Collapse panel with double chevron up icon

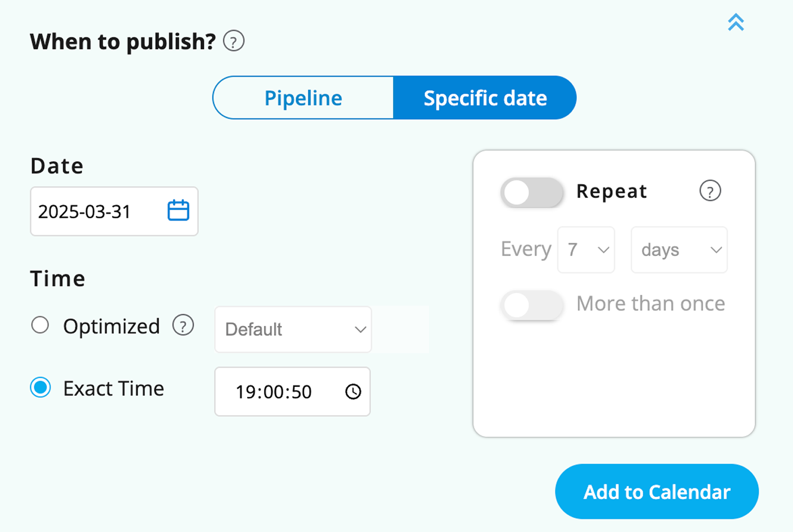pos(735,22)
